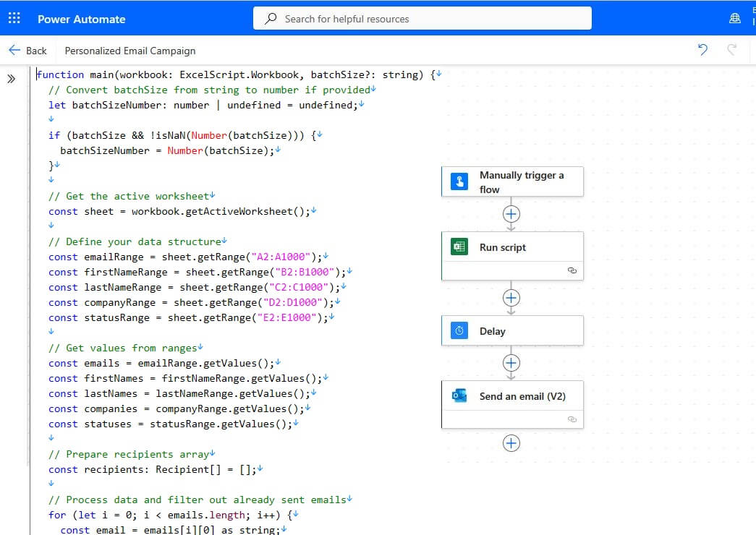Collapse the script editor with the chevron arrow
The image size is (756, 535).
[11, 78]
